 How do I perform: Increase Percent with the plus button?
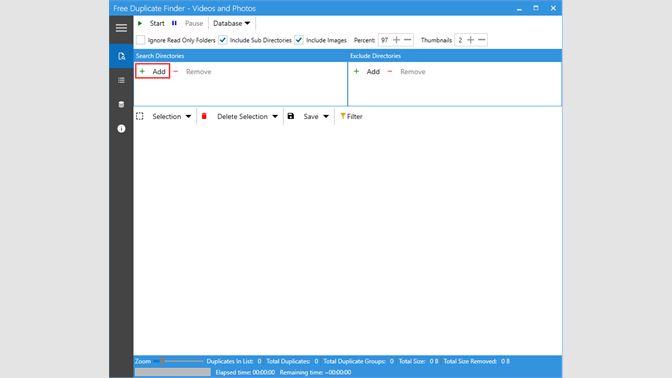tap(396, 40)
